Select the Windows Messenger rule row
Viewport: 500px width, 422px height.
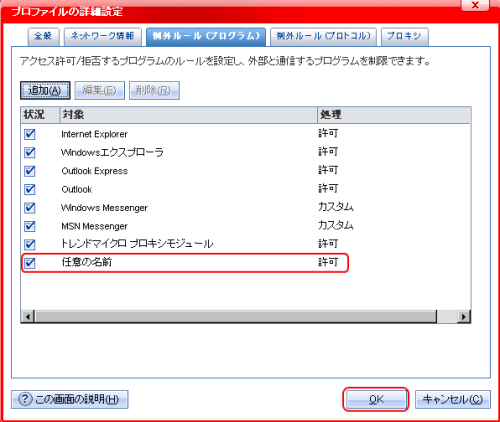(246, 208)
